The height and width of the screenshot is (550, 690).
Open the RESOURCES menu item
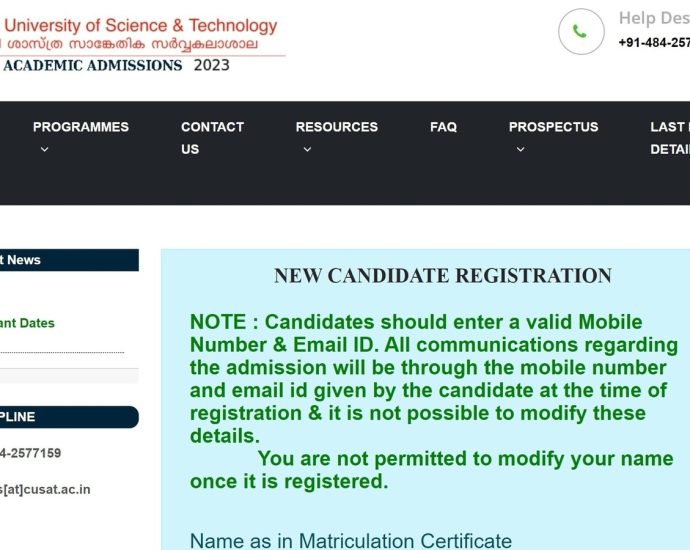(336, 127)
